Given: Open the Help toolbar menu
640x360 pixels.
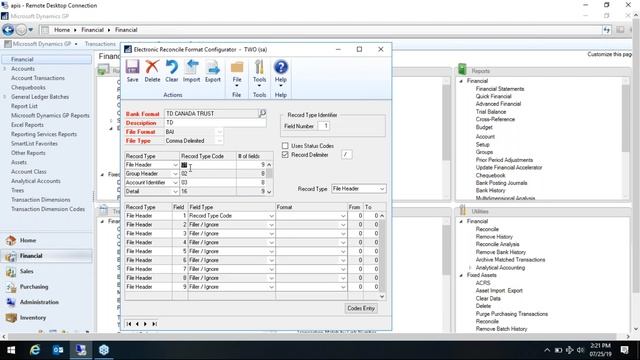Looking at the screenshot, I should [280, 73].
